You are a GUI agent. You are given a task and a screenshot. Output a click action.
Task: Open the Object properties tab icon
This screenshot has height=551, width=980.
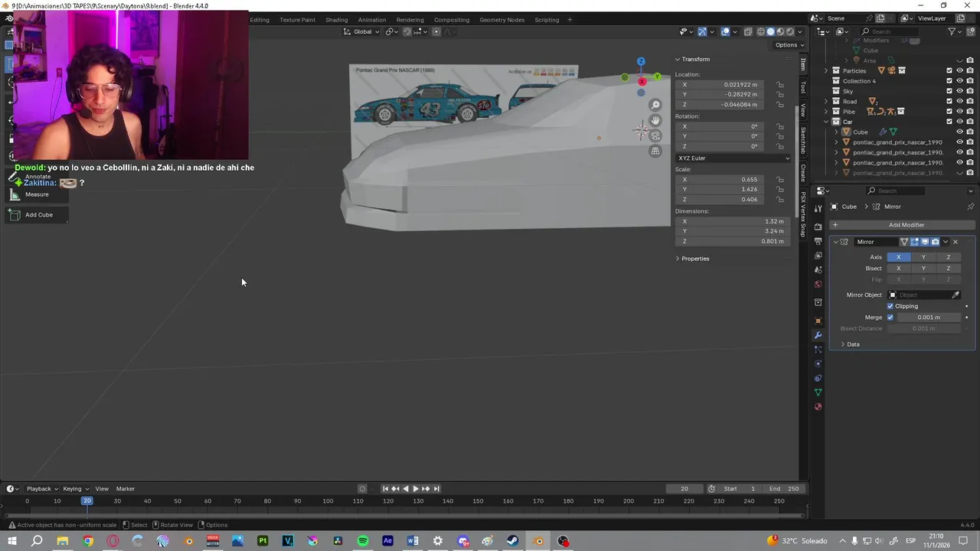click(x=818, y=321)
